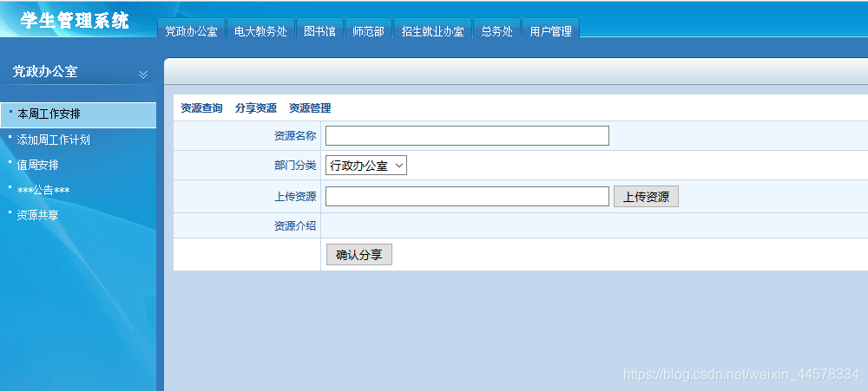Select 本周工作安排 in the sidebar
Viewport: 868px width, 391px height.
coord(78,114)
